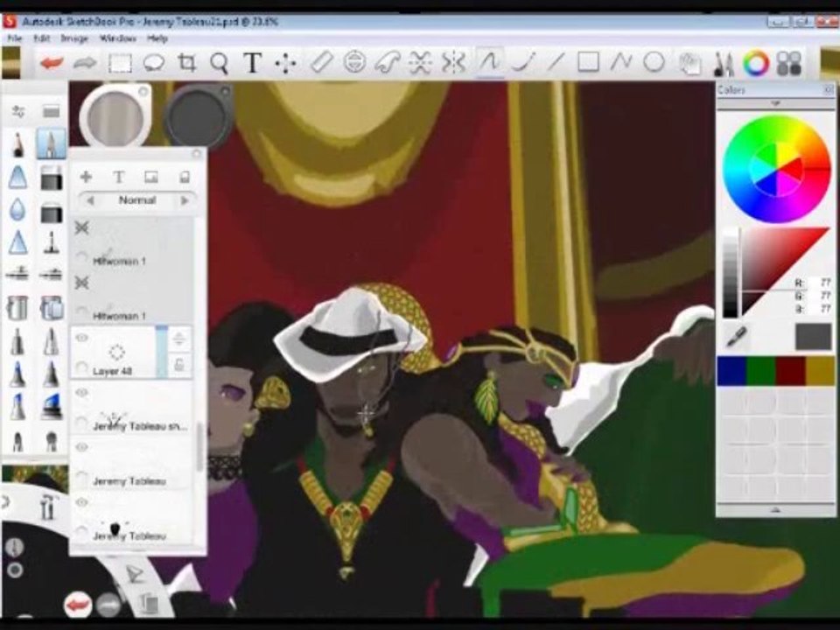This screenshot has width=840, height=630.
Task: Select the rectangular marquee selection tool
Action: (120, 63)
